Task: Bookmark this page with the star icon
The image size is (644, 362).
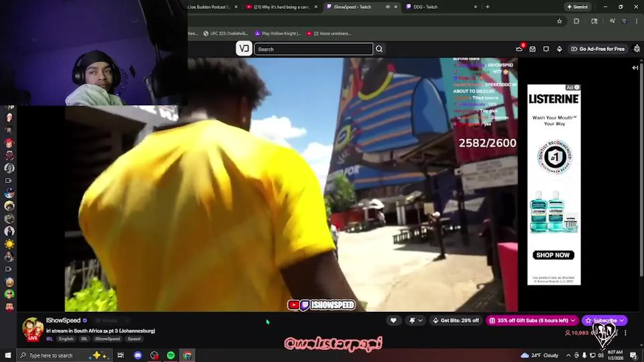Action: point(559,21)
